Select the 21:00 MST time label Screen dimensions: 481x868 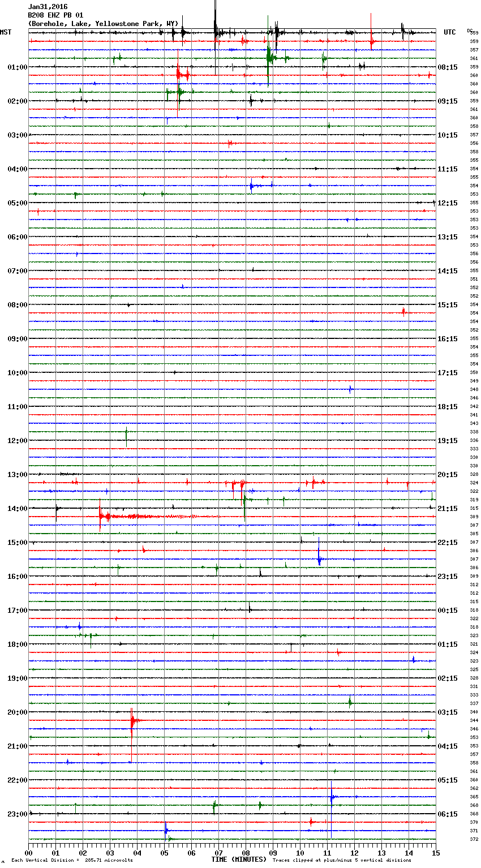18,746
